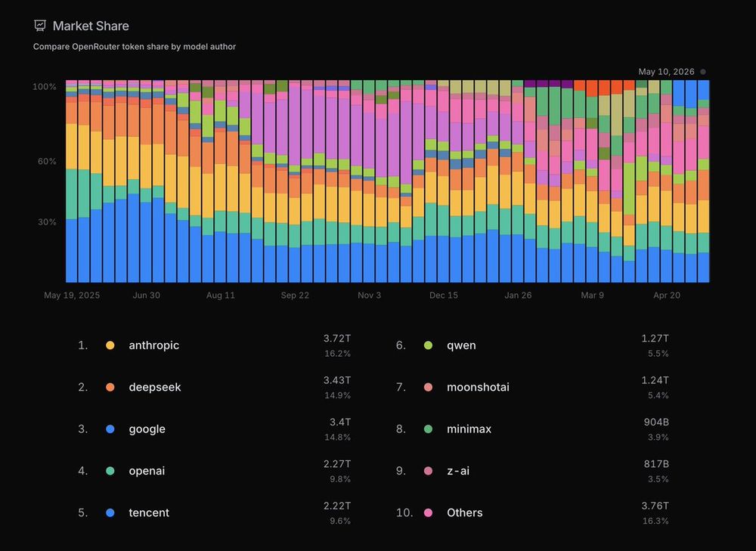Click the gray dot beside May 10, 2026
756x551 pixels.
(703, 72)
